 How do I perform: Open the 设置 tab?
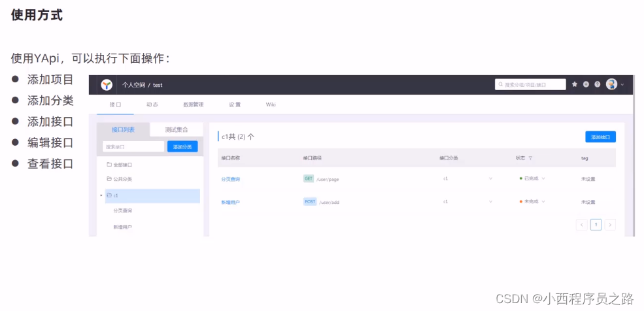tap(235, 105)
